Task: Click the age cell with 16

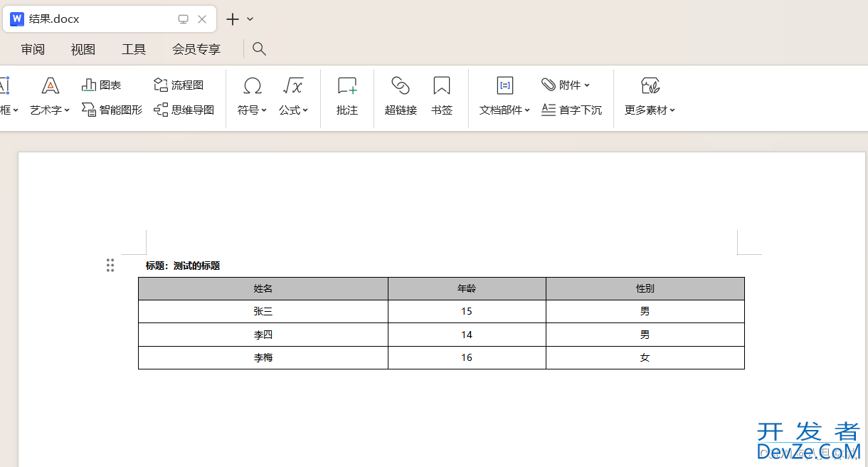Action: (467, 357)
